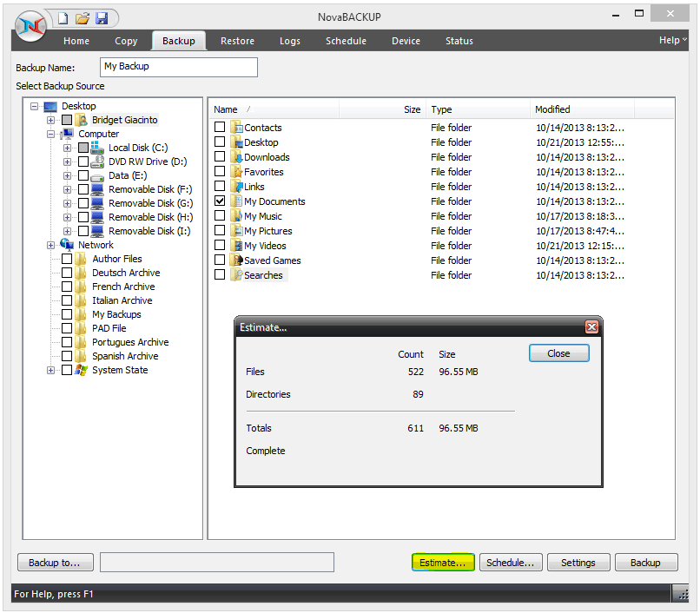
Task: Create a new backup job icon
Action: coord(63,18)
